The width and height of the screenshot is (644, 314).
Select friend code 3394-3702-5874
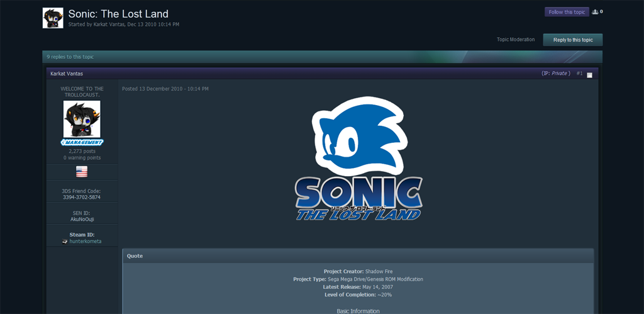82,198
